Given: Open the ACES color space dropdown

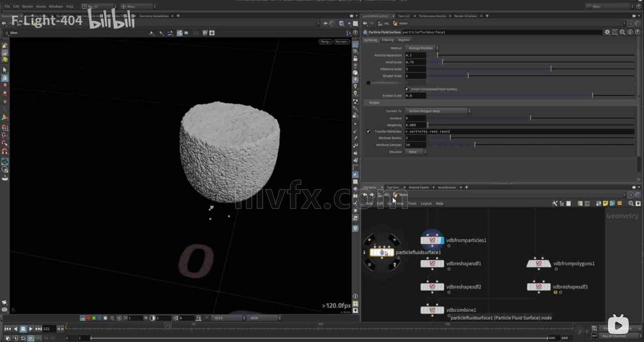Looking at the screenshot, I should point(229,318).
